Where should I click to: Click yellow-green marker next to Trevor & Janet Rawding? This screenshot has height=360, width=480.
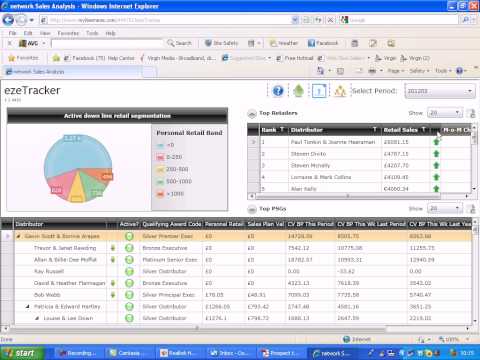(x=113, y=248)
